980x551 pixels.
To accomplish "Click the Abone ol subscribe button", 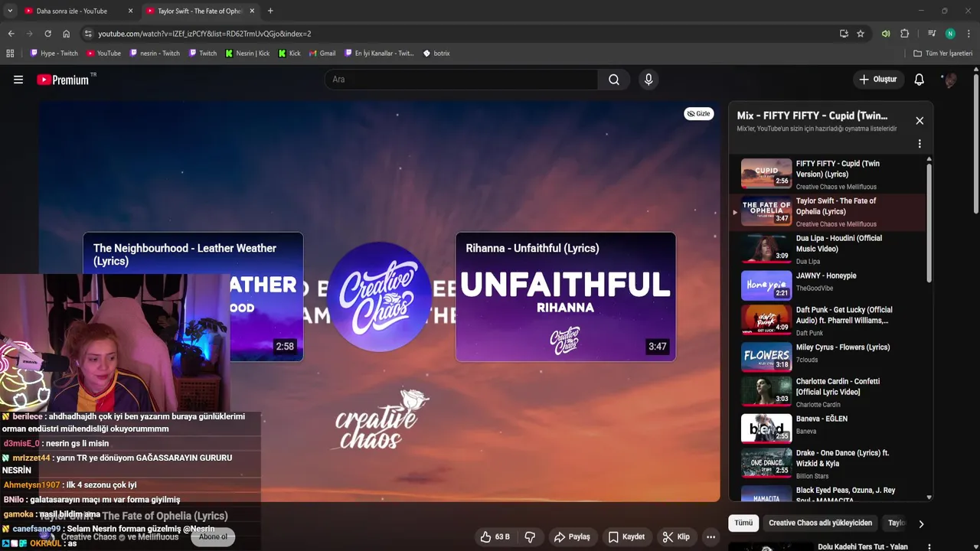I will [x=213, y=537].
